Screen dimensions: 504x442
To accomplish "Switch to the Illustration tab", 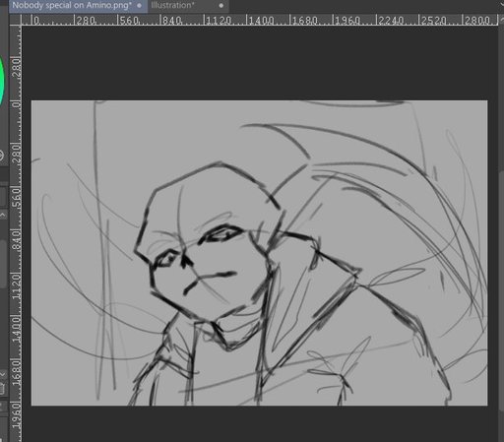I will point(172,5).
